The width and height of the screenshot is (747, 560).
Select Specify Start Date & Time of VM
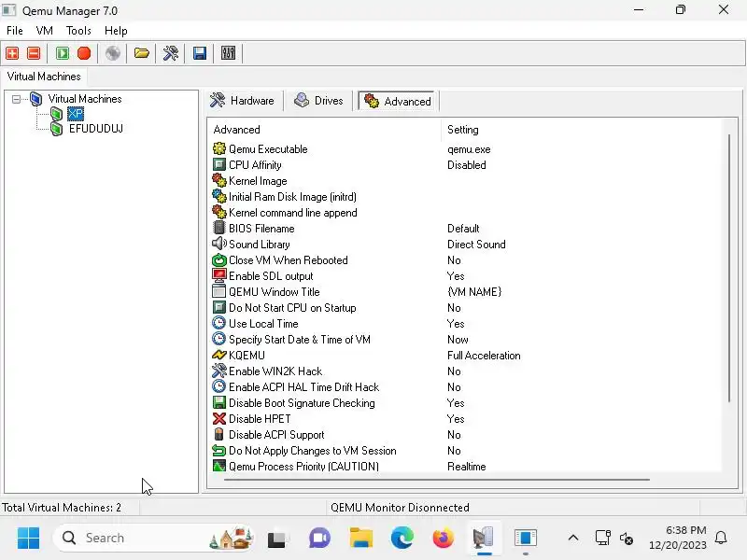tap(299, 340)
